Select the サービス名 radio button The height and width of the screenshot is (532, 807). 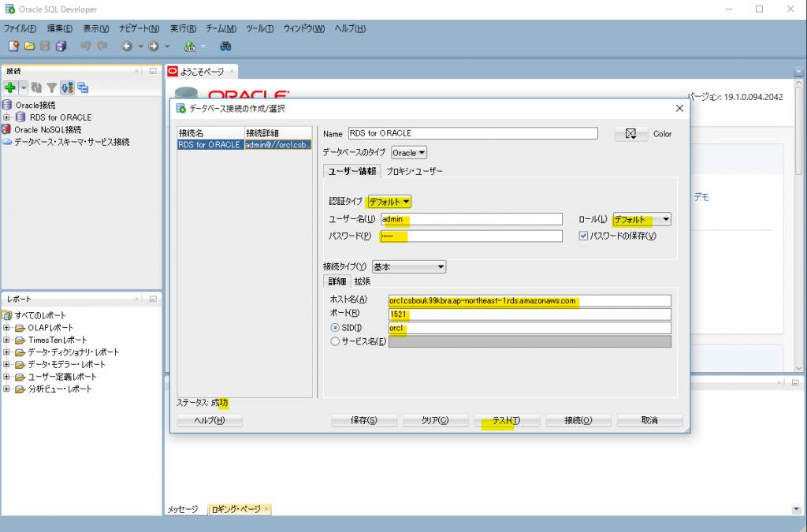(x=335, y=341)
